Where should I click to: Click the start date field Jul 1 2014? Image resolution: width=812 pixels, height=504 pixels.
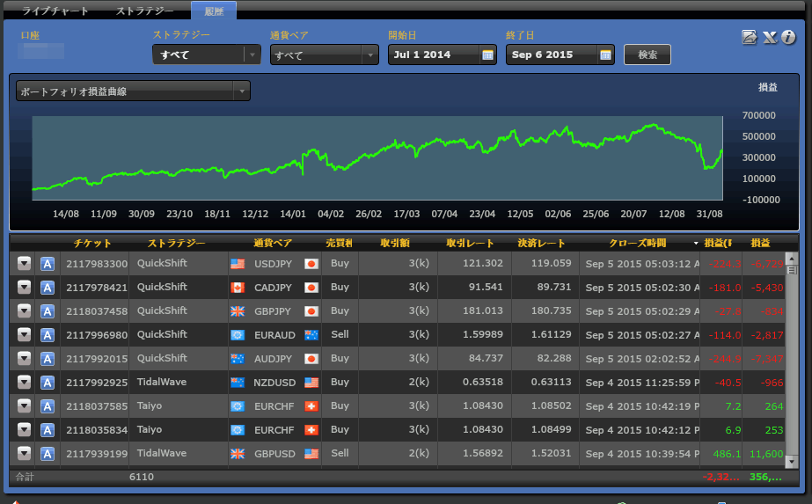(434, 55)
